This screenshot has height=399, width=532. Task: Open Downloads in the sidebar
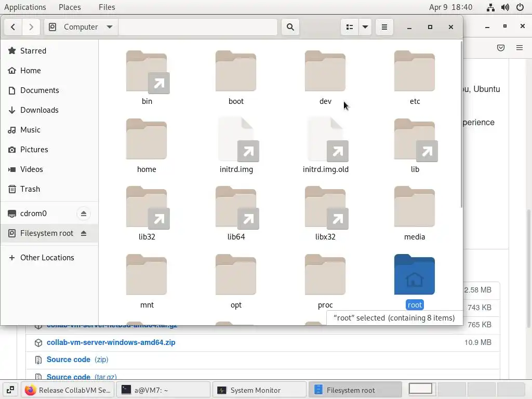pos(49,110)
